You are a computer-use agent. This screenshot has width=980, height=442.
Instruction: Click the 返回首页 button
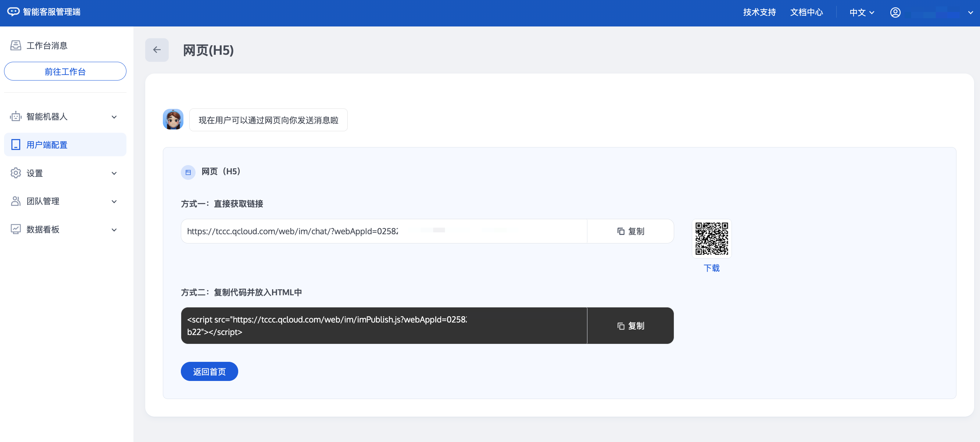coord(209,371)
